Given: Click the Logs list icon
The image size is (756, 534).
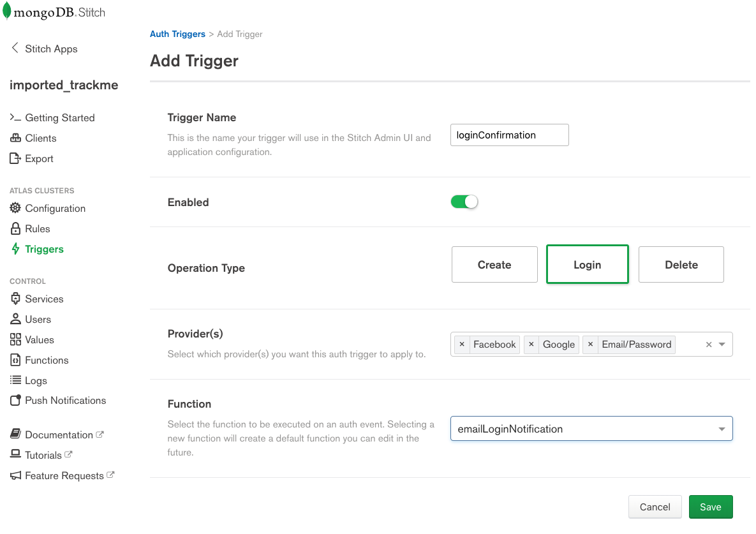Looking at the screenshot, I should coord(15,380).
